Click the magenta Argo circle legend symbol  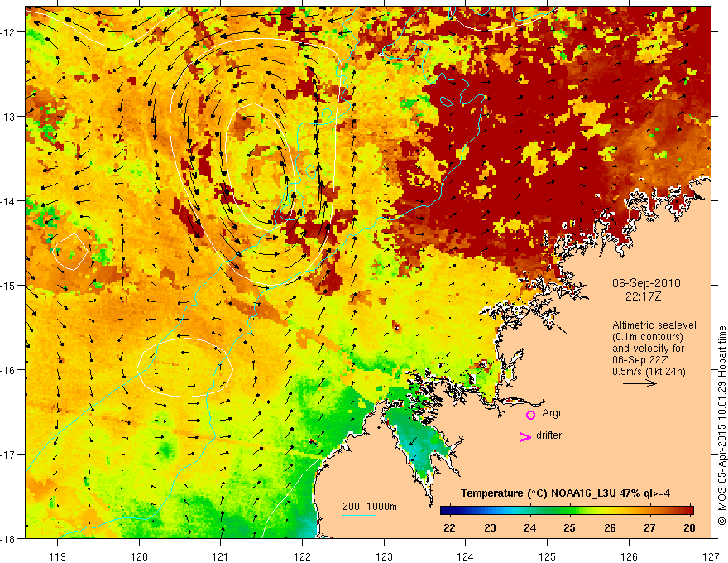[x=530, y=415]
